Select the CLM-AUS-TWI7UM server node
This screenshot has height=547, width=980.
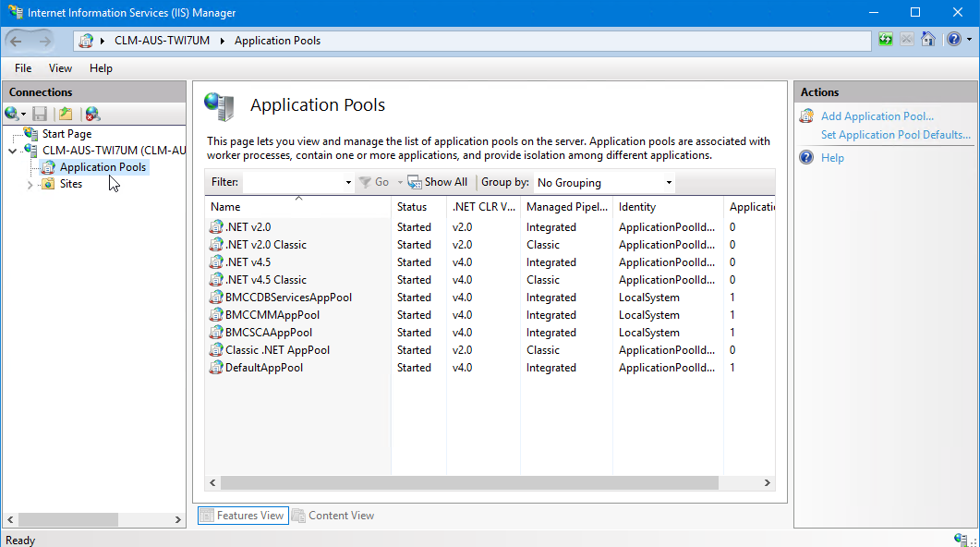[114, 151]
